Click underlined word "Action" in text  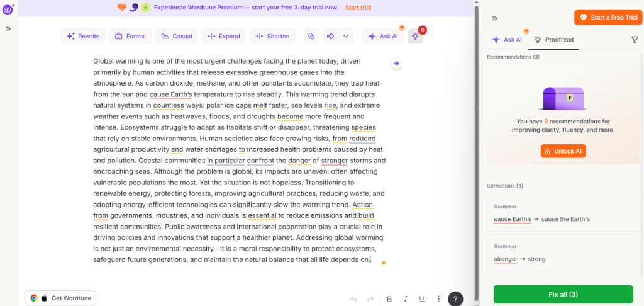click(363, 205)
